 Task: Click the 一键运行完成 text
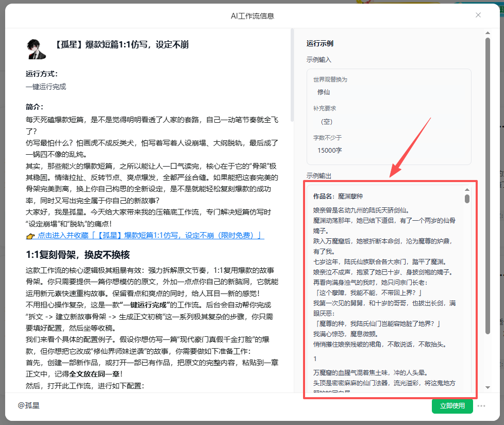click(46, 87)
